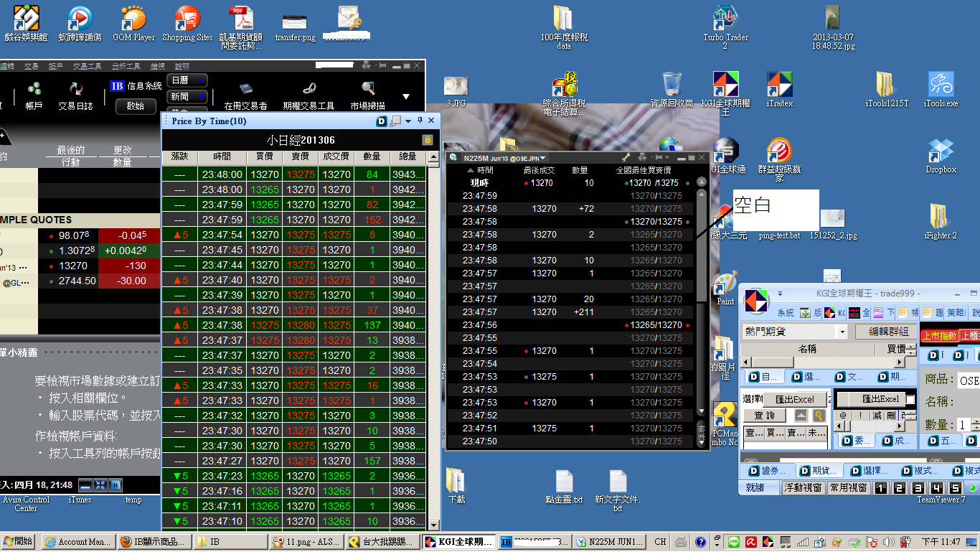
Task: Open KGI quick access toolbar arrow
Action: tap(780, 294)
